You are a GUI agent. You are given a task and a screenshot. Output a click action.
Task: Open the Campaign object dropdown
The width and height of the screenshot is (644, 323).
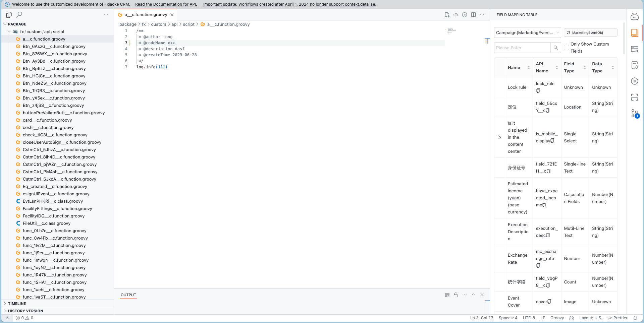tap(527, 33)
